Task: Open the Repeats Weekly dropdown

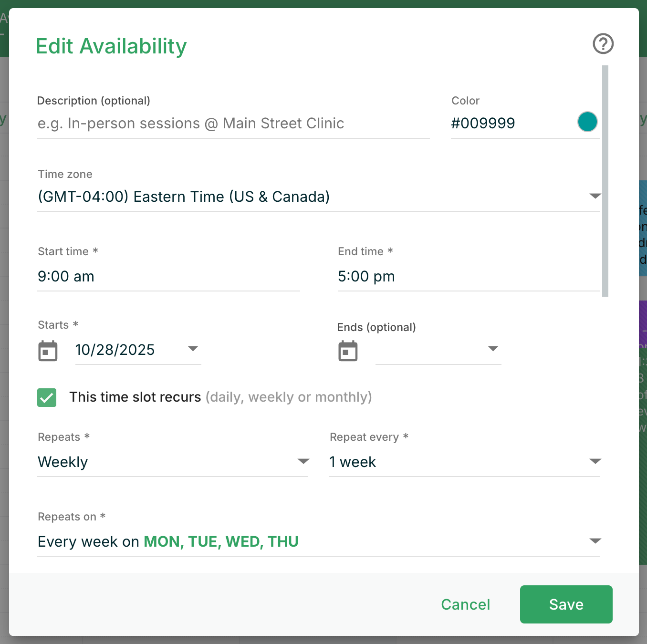Action: pos(303,461)
